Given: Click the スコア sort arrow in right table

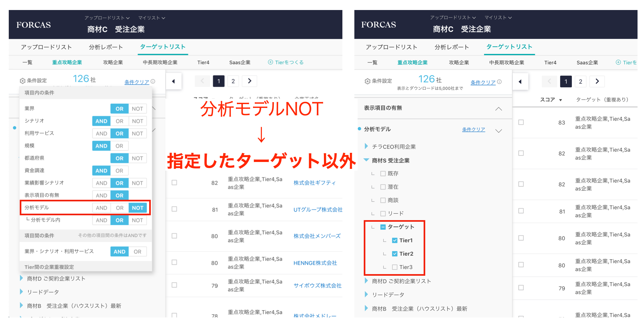Looking at the screenshot, I should (x=561, y=100).
